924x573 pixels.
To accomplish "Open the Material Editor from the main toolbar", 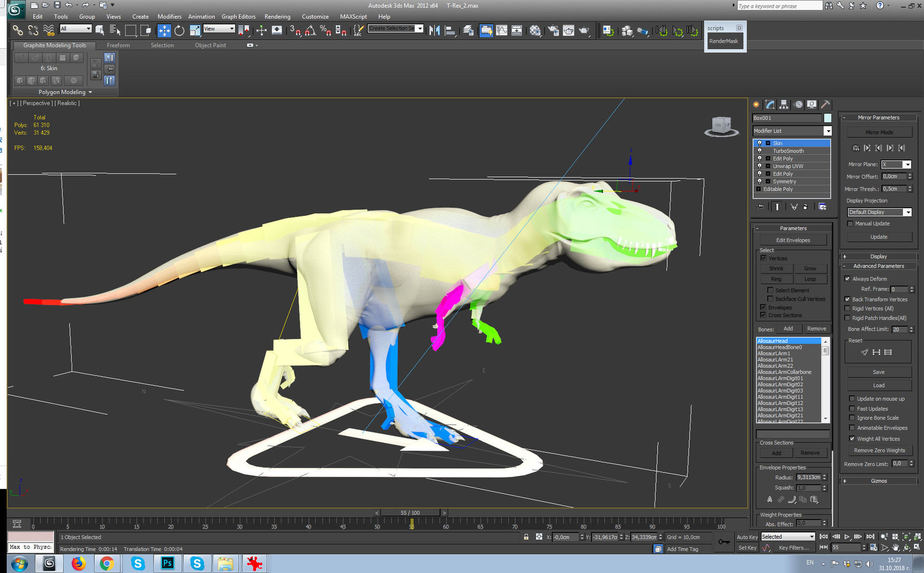I will click(536, 31).
